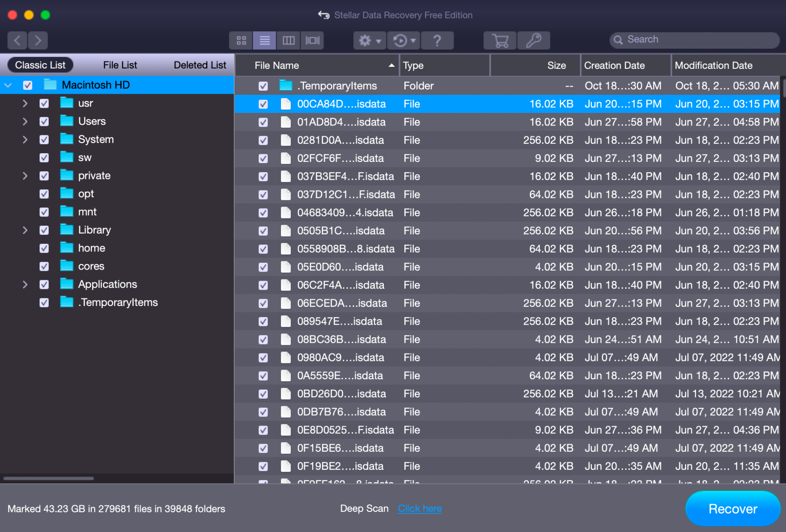Viewport: 786px width, 532px height.
Task: Click the Recover button
Action: (733, 509)
